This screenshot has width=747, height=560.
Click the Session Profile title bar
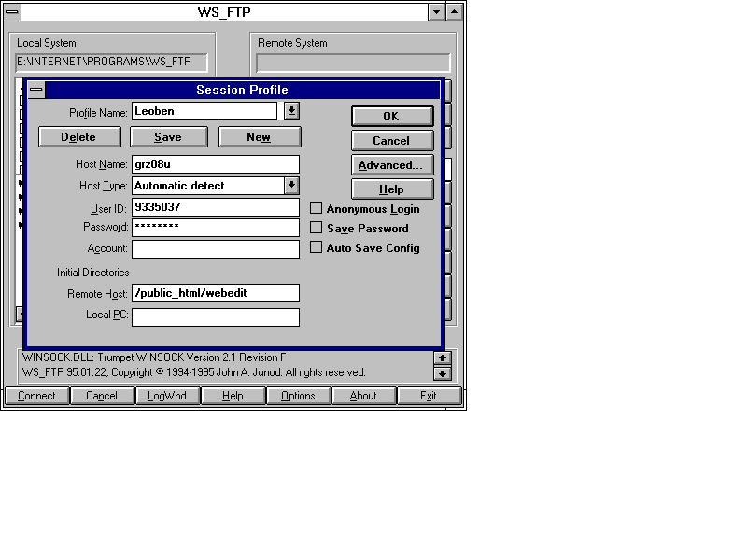(243, 90)
